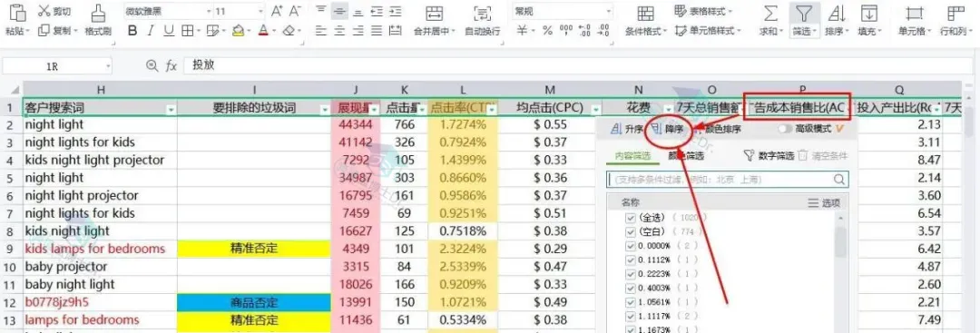
Task: Open filter dropdown on 客户搜索词 column
Action: pos(171,110)
